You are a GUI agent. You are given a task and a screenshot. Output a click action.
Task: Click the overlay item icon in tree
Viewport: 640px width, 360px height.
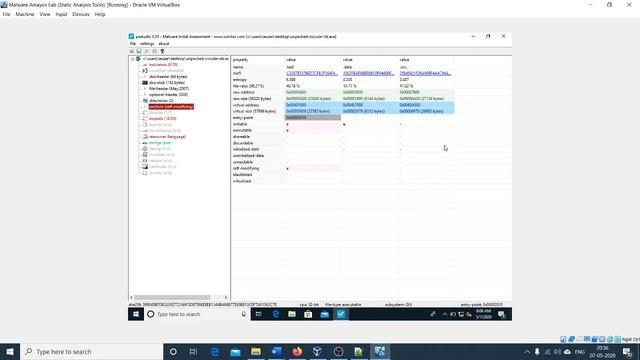point(144,173)
